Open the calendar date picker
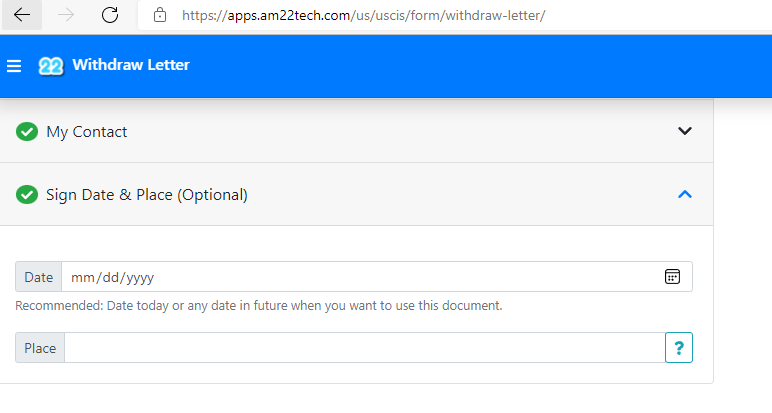This screenshot has width=772, height=413. tap(673, 277)
